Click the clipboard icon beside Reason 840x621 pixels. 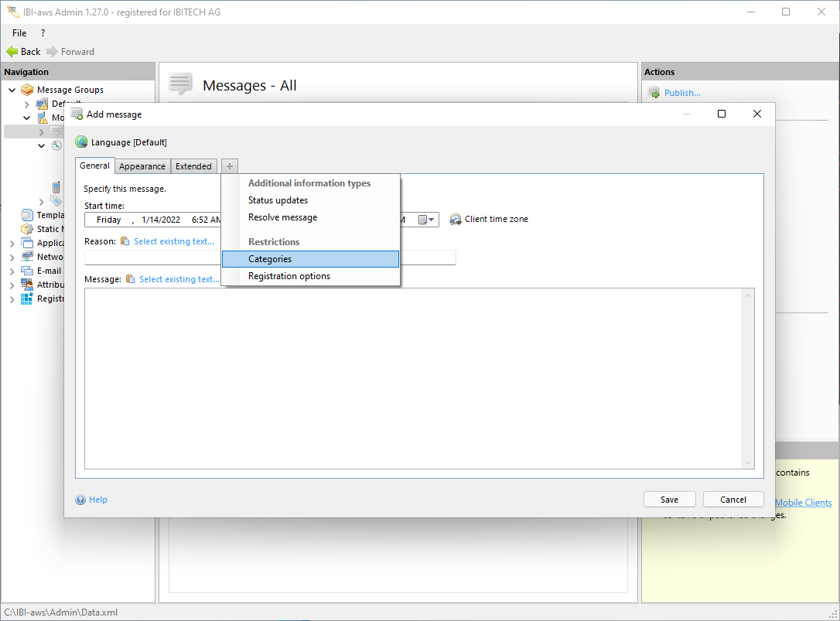pos(125,241)
